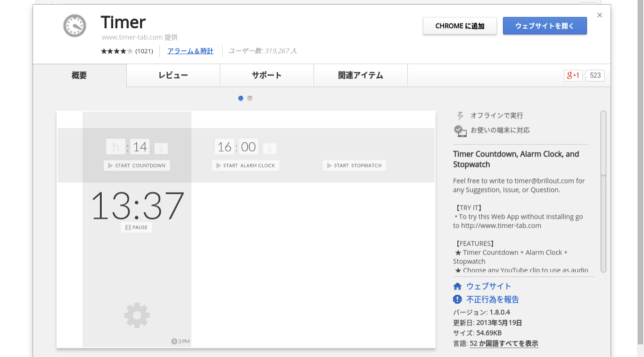Click the alarm minutes field showing 00

click(248, 147)
